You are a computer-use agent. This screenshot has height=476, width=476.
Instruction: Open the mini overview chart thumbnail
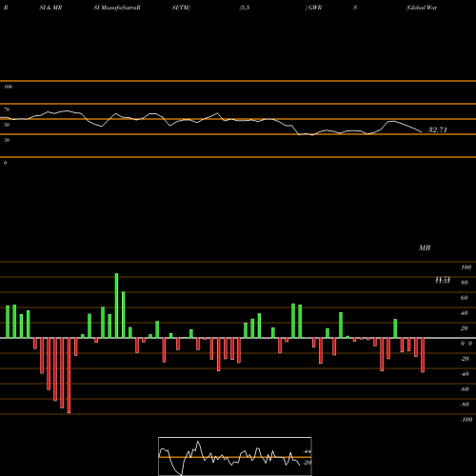pyautogui.click(x=235, y=456)
